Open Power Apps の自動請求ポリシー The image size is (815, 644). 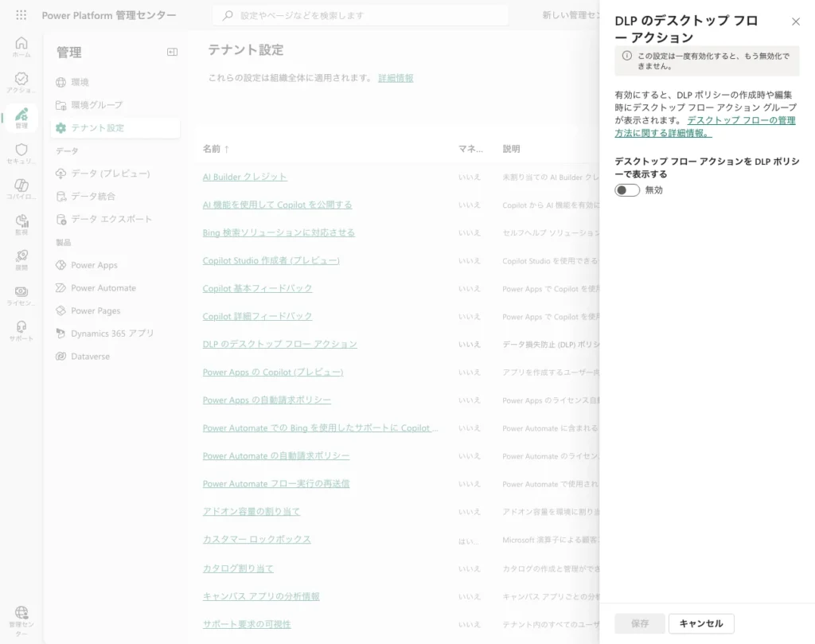(267, 400)
